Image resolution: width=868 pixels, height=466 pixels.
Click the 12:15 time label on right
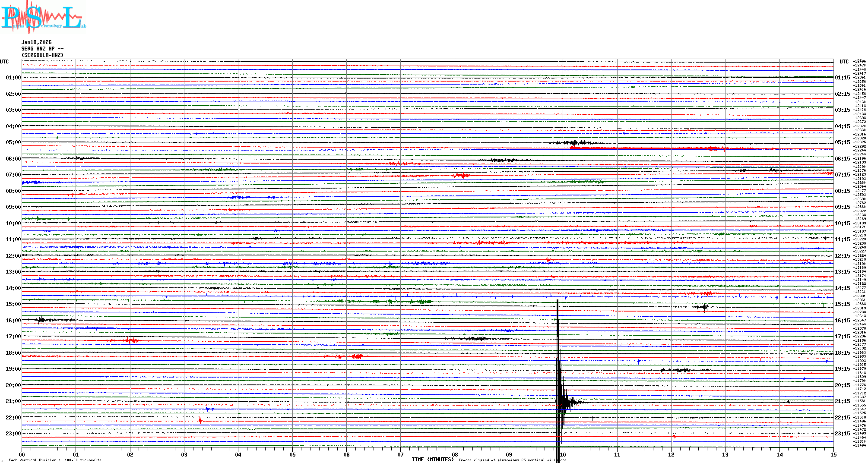point(842,256)
